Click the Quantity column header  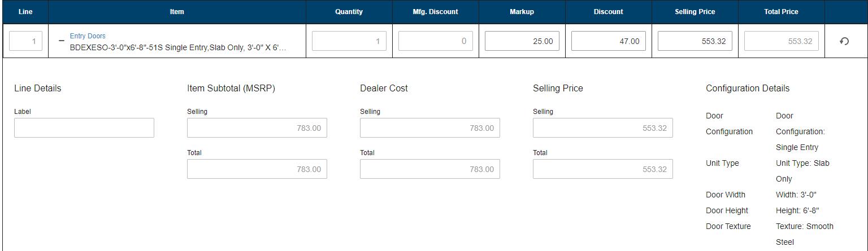coord(349,12)
